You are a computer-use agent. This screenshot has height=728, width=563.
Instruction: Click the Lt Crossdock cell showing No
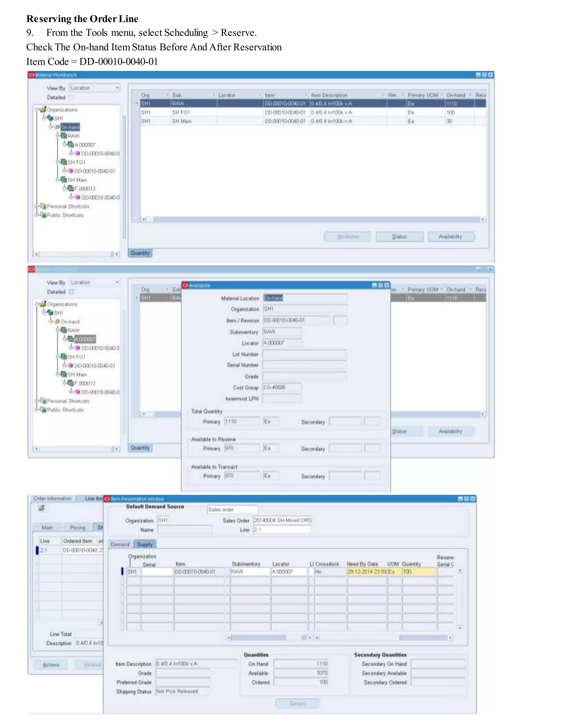click(330, 572)
